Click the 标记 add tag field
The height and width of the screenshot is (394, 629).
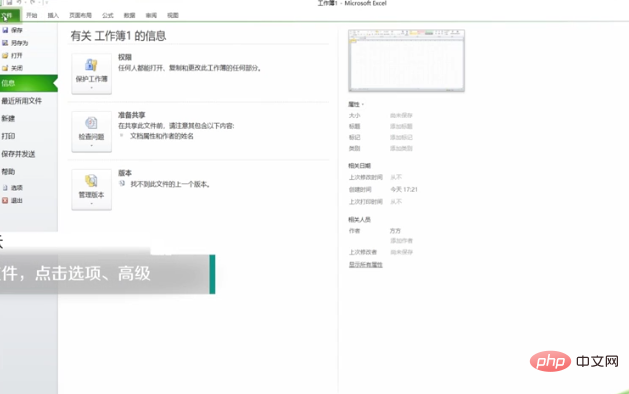(x=401, y=137)
